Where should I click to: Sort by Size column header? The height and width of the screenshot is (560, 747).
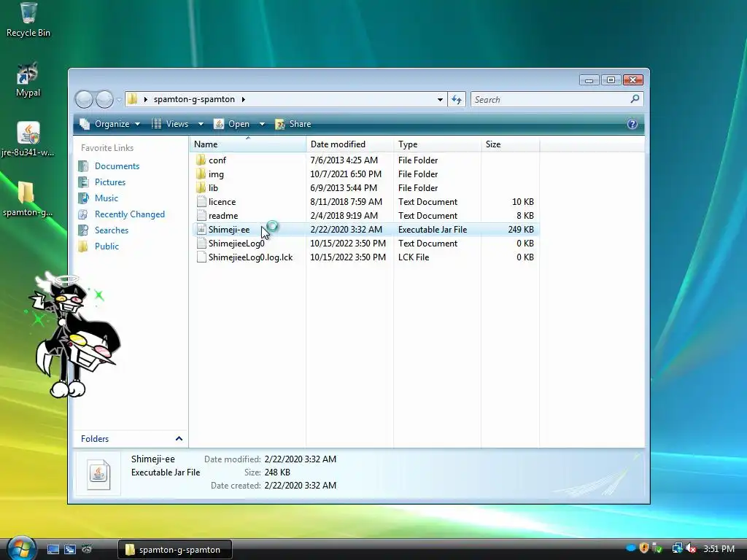(510, 144)
